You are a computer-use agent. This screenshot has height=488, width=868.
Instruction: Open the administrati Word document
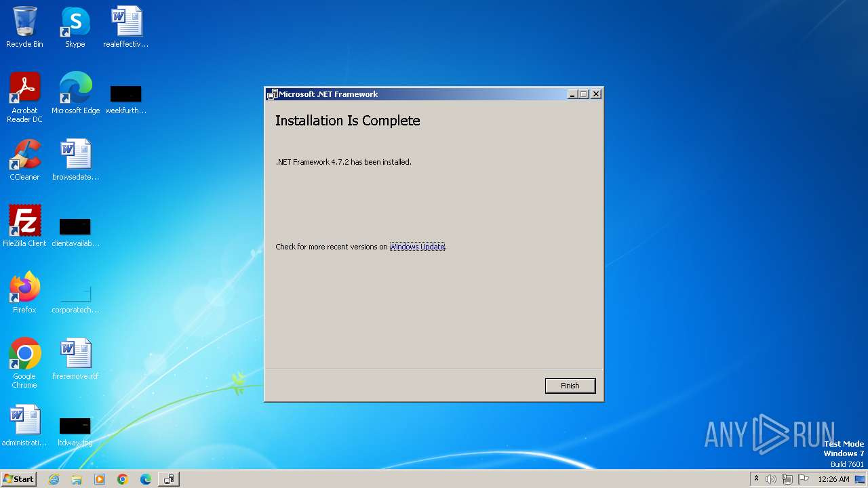pos(24,426)
